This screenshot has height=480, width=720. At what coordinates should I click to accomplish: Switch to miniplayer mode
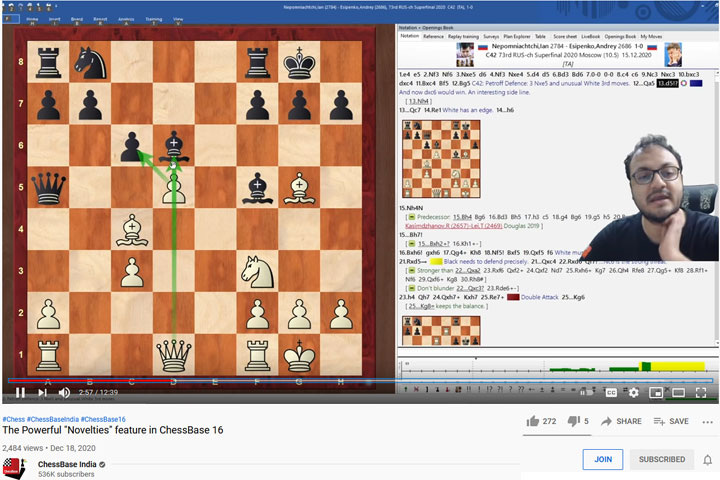656,393
